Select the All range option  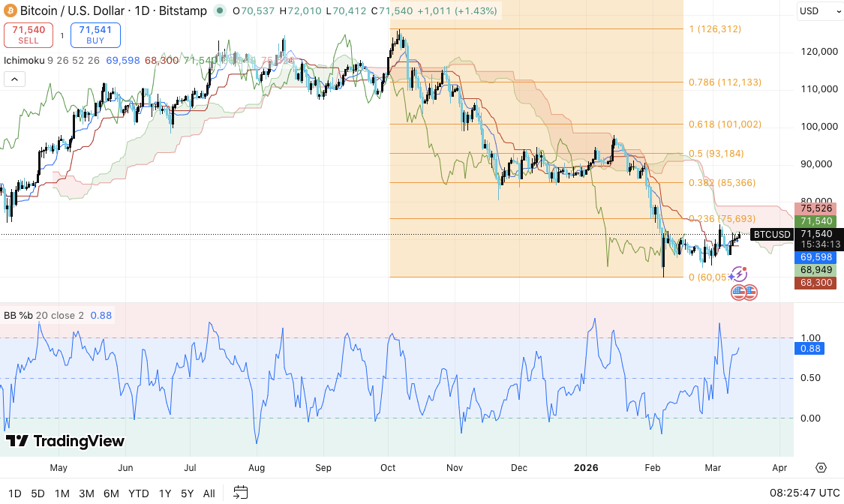point(209,493)
